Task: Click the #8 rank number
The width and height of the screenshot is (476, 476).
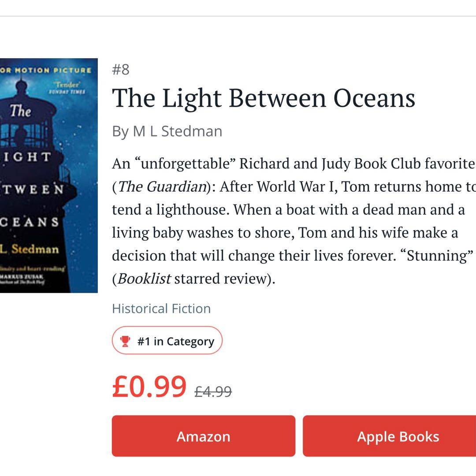Action: (x=121, y=70)
